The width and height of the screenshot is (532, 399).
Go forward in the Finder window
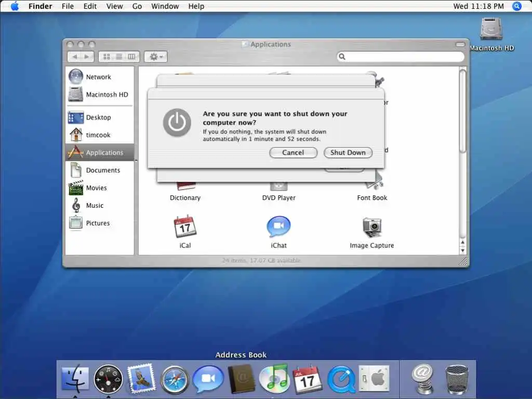coord(87,57)
